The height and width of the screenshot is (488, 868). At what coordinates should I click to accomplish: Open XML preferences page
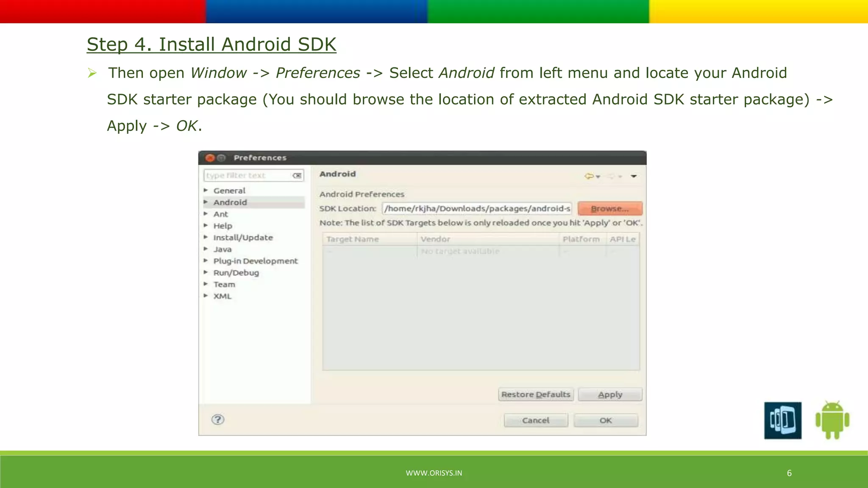click(x=223, y=296)
